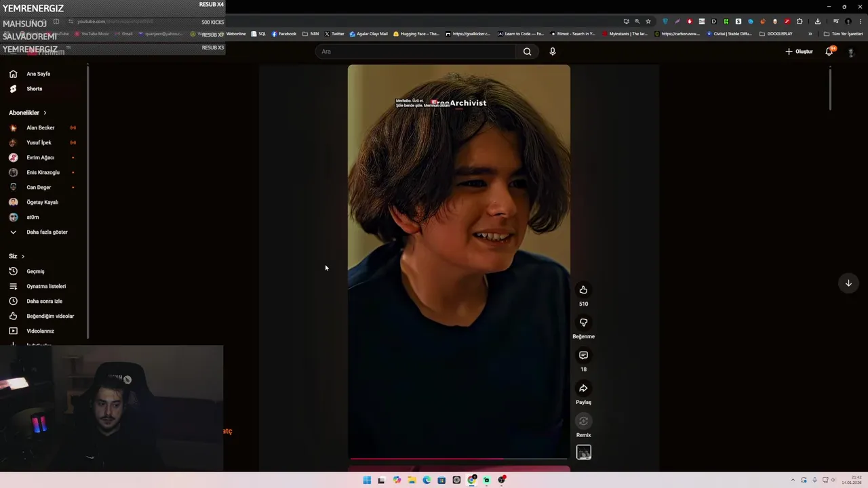
Task: Open the GOOGLEPLAY bookmarks folder
Action: tap(776, 34)
